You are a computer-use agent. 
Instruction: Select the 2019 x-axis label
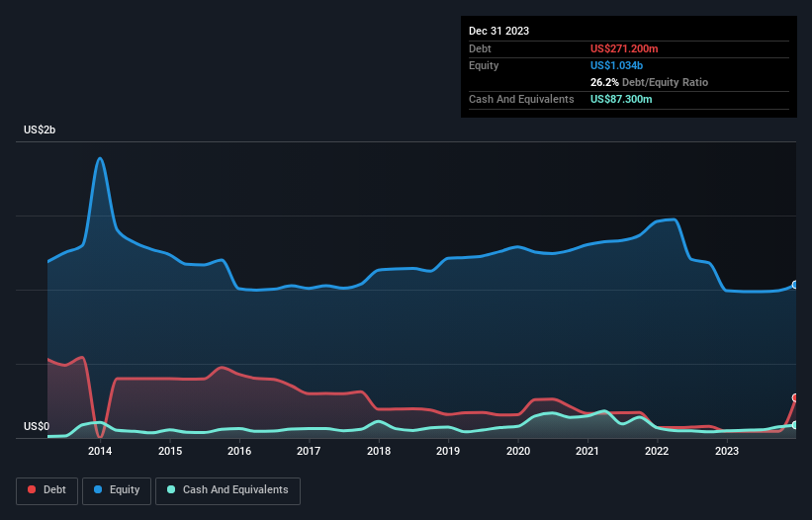coord(448,451)
